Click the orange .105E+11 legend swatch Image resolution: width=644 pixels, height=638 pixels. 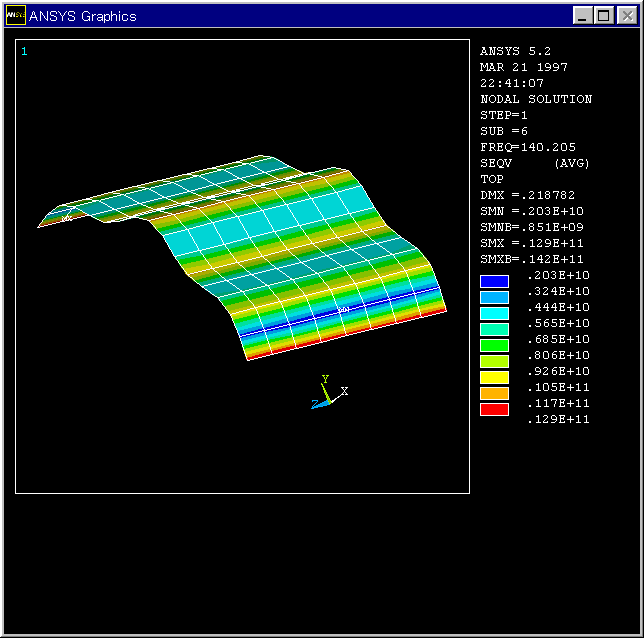point(494,394)
